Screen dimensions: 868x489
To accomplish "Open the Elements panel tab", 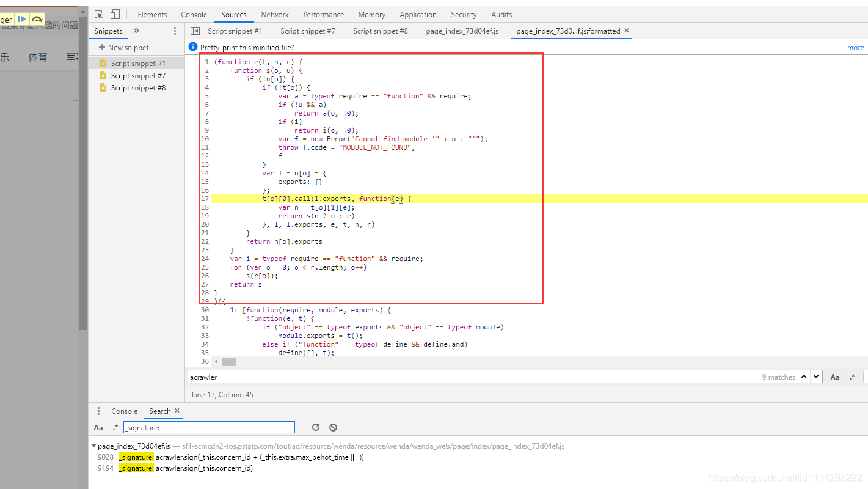I will tap(152, 14).
